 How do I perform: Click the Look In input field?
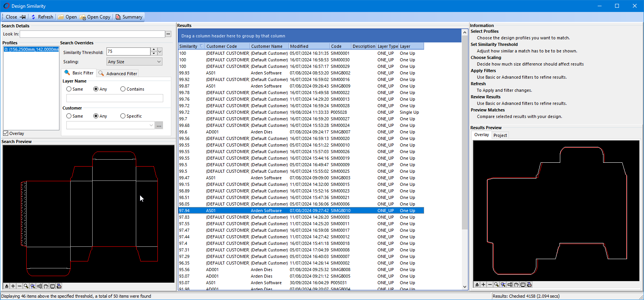[x=92, y=34]
